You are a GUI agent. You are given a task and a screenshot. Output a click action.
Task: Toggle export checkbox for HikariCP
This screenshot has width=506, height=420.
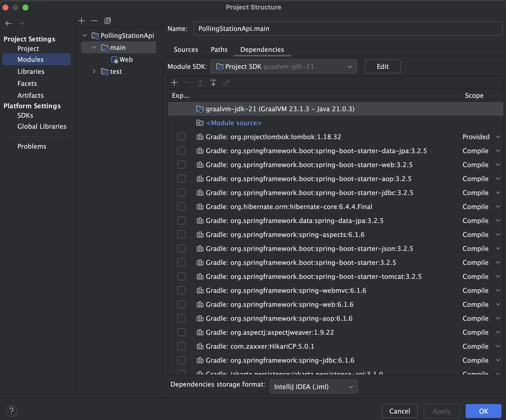coord(181,346)
